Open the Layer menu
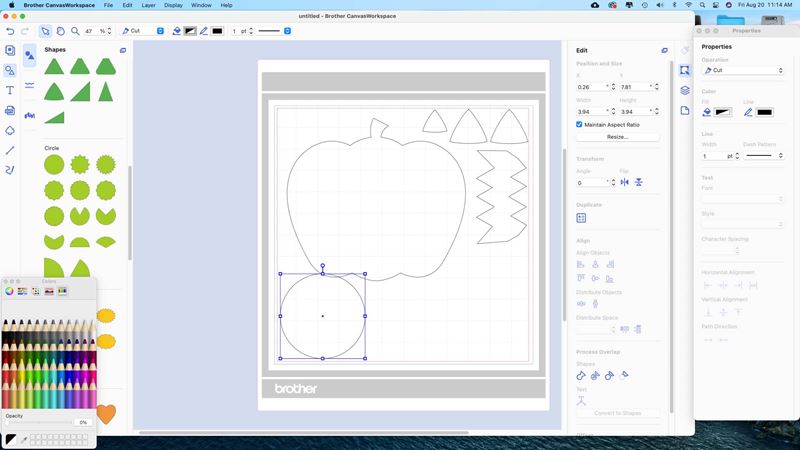 148,5
